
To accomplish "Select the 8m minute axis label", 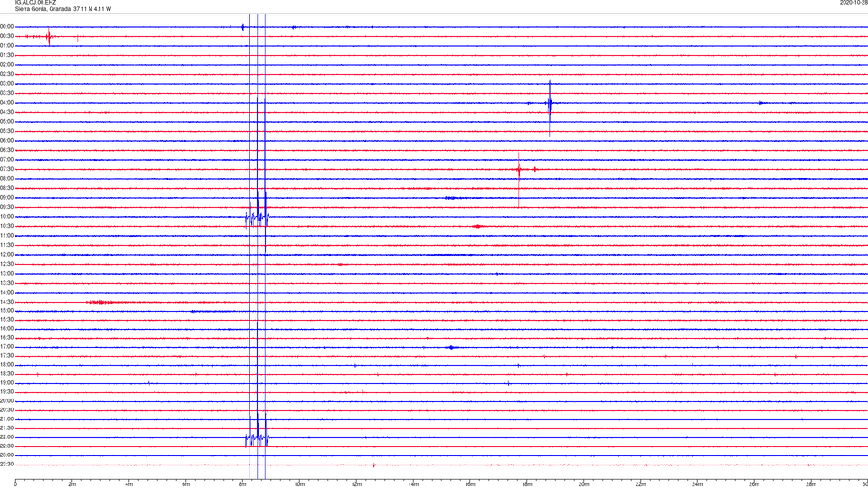I will tap(242, 484).
